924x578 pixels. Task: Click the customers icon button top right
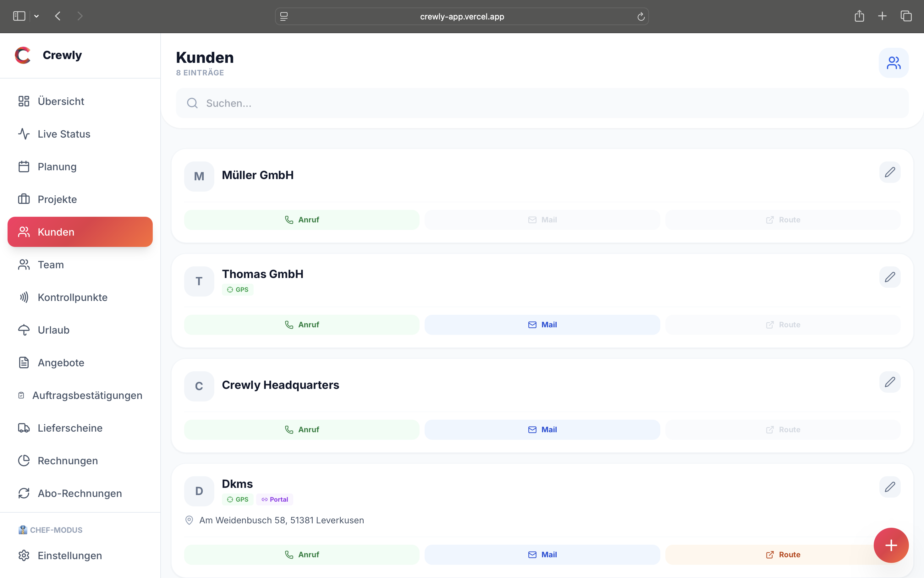[894, 63]
